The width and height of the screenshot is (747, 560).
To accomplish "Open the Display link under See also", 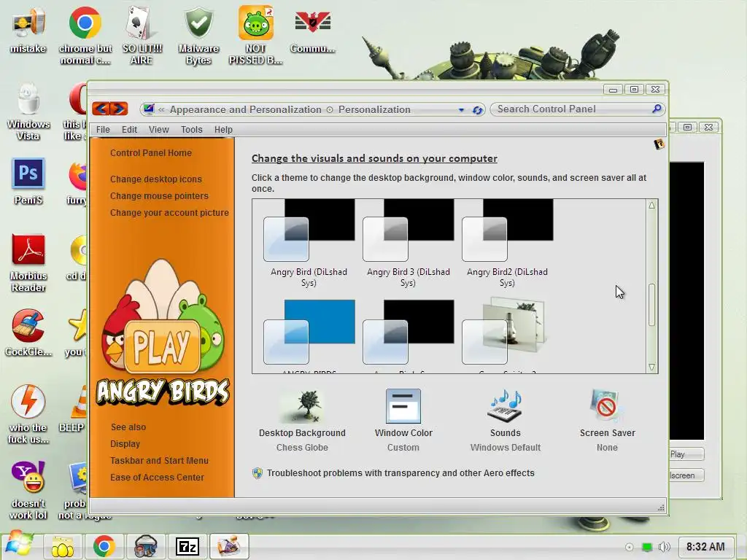I will [125, 444].
